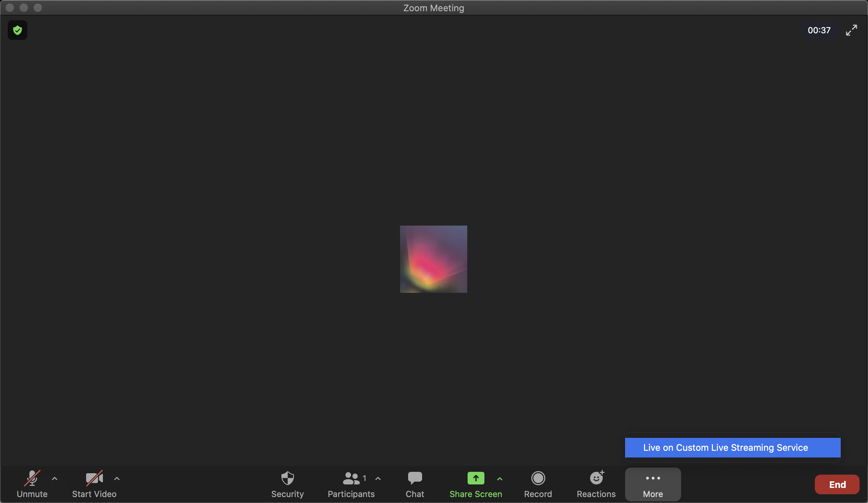Start Video with the camera icon
The width and height of the screenshot is (868, 503).
point(94,484)
